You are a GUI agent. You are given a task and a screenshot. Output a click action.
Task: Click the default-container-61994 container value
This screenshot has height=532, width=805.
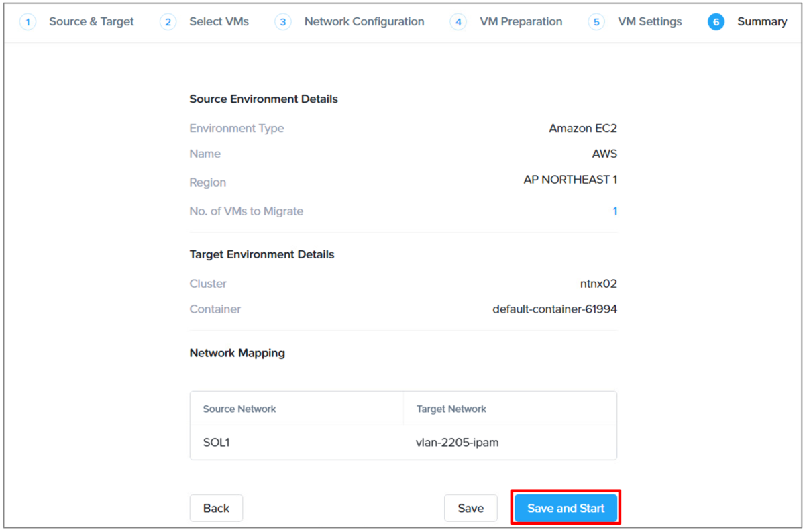tap(555, 309)
